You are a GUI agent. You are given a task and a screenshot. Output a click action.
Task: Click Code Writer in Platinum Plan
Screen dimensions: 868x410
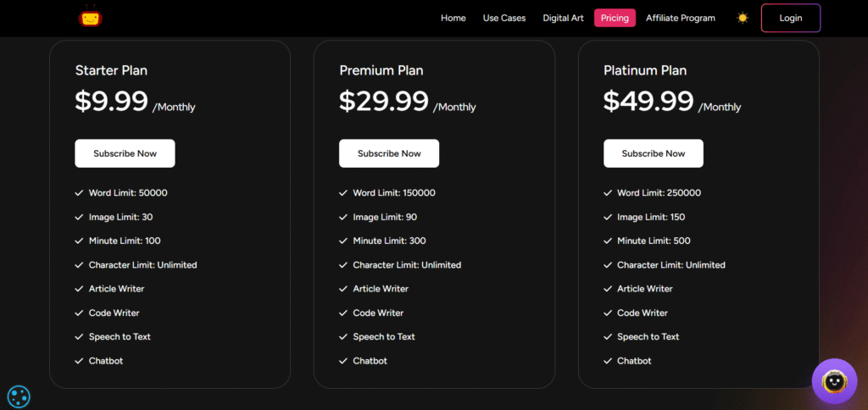pyautogui.click(x=643, y=313)
